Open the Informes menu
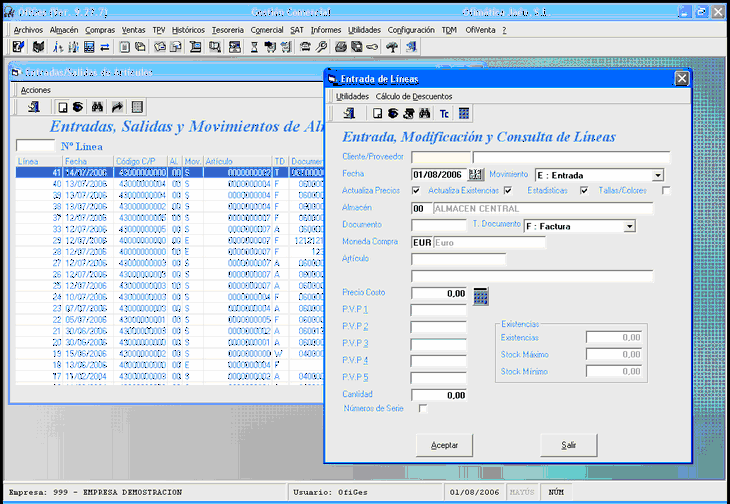This screenshot has width=730, height=504. (326, 30)
